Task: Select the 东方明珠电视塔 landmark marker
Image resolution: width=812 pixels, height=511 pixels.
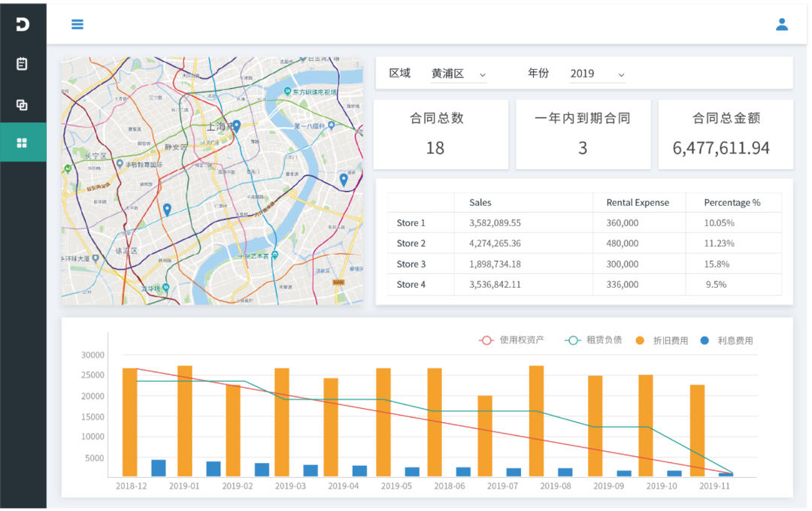Action: (287, 91)
